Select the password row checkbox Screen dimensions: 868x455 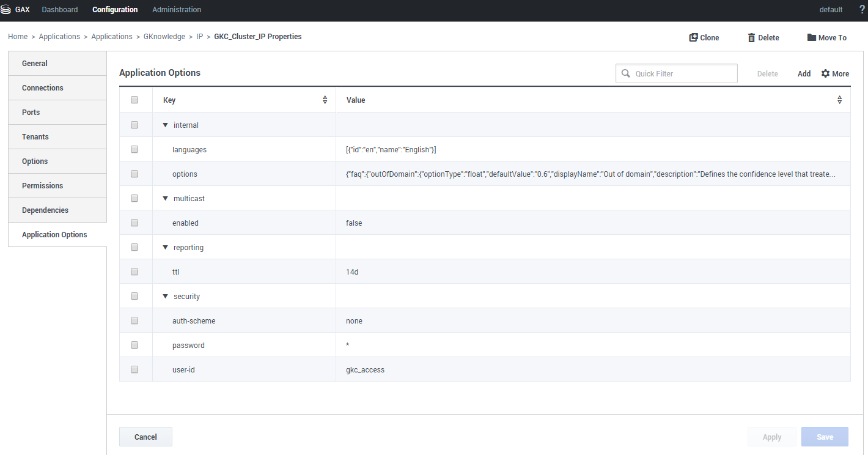point(134,345)
